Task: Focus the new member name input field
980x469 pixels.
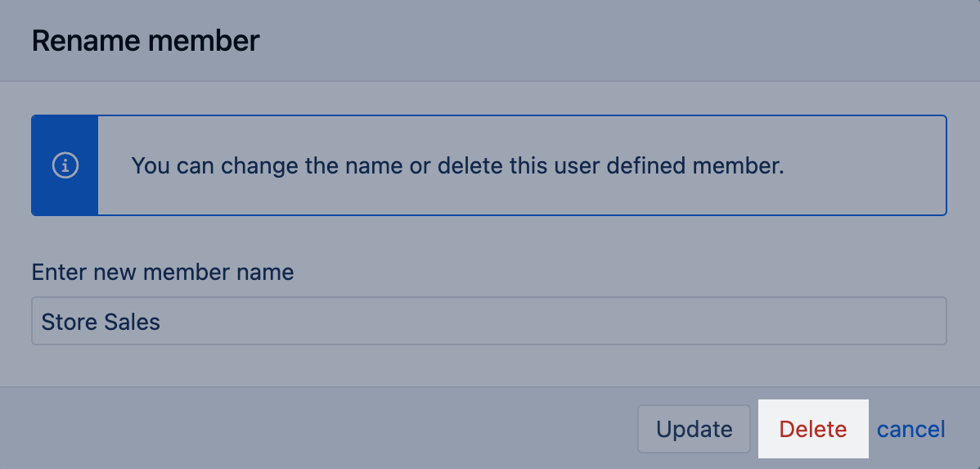Action: pyautogui.click(x=488, y=321)
